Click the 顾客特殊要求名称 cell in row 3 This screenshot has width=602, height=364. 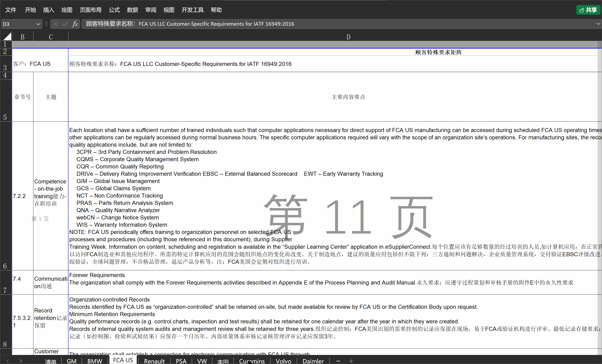click(335, 64)
